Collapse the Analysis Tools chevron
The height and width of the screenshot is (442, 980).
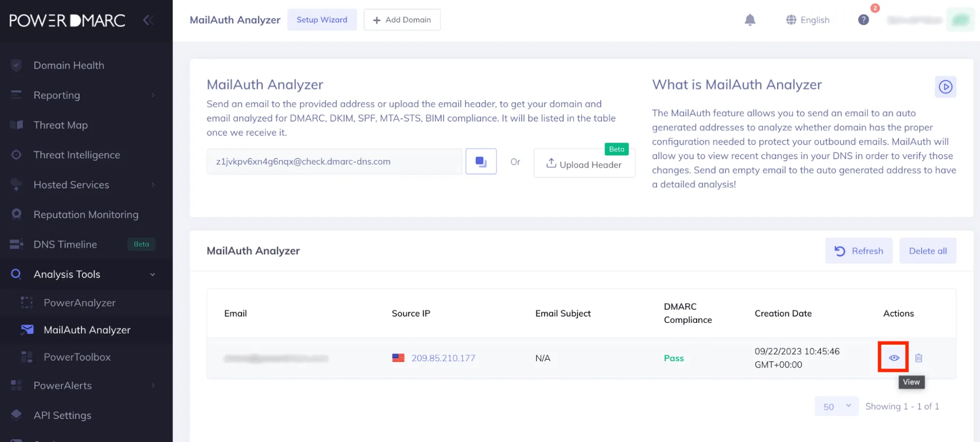152,274
